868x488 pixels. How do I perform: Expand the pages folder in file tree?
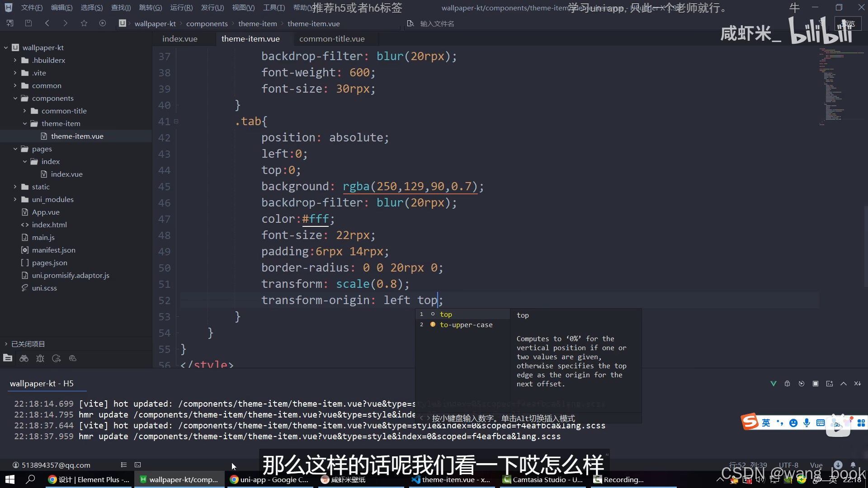pos(14,148)
